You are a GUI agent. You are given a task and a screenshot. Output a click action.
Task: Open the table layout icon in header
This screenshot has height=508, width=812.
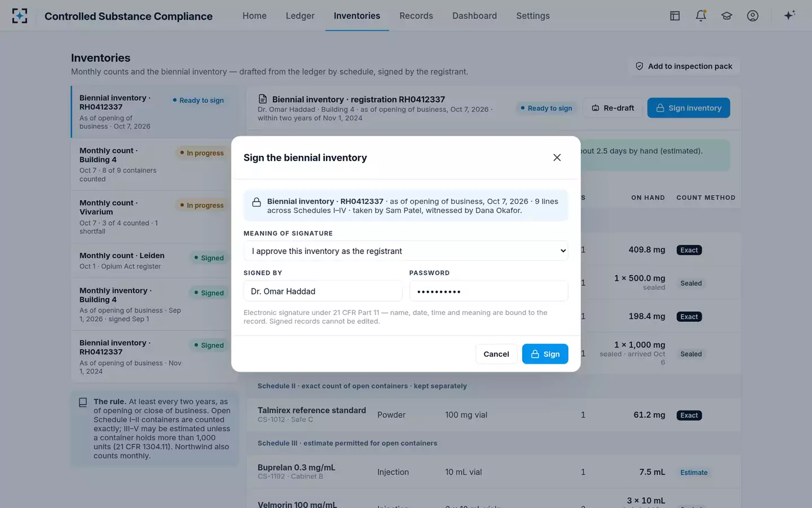675,16
